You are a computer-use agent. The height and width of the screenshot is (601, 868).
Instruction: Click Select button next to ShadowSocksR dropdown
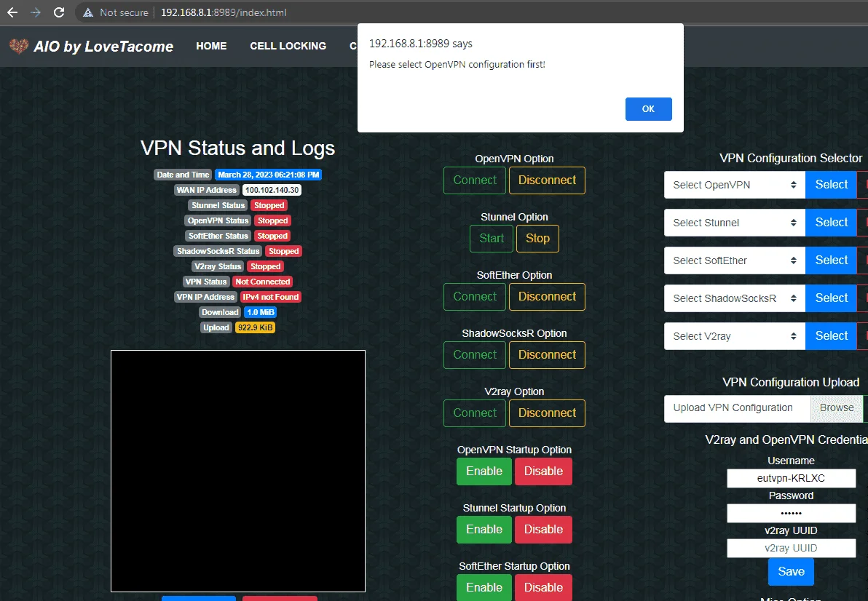831,298
